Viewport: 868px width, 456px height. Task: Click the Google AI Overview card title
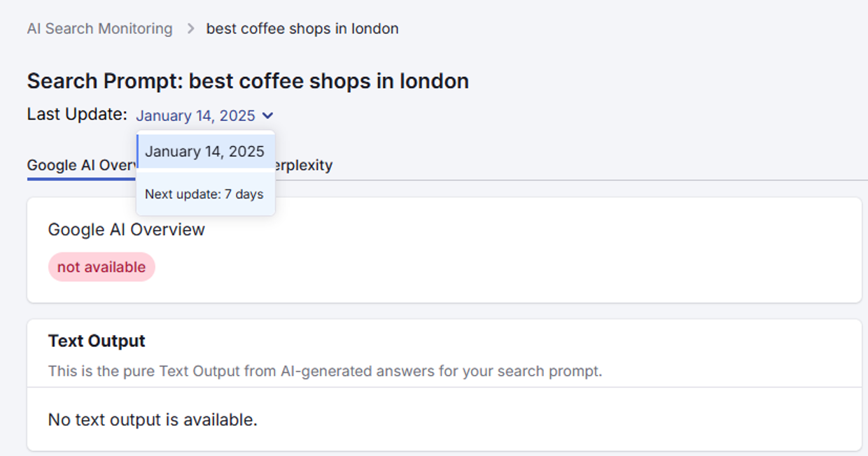(126, 229)
